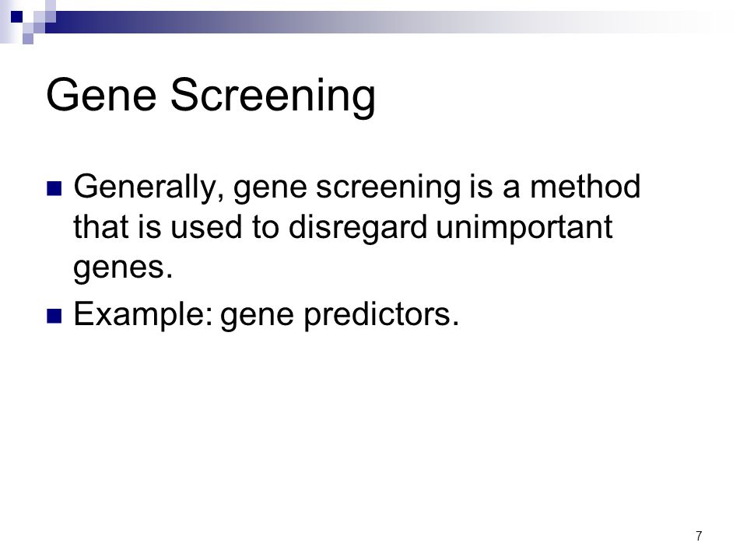
Task: Click the word "predictors." in the second bullet
Action: click(381, 315)
